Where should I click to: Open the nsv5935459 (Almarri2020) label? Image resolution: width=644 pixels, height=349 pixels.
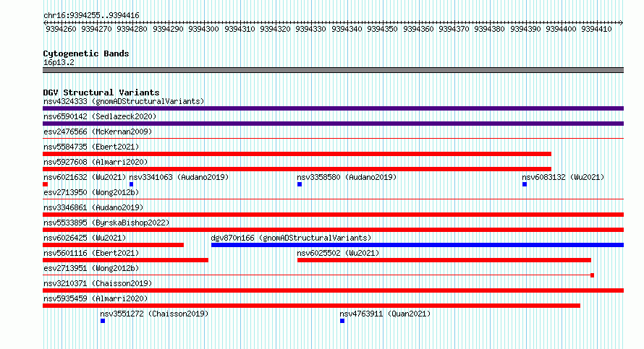point(96,298)
